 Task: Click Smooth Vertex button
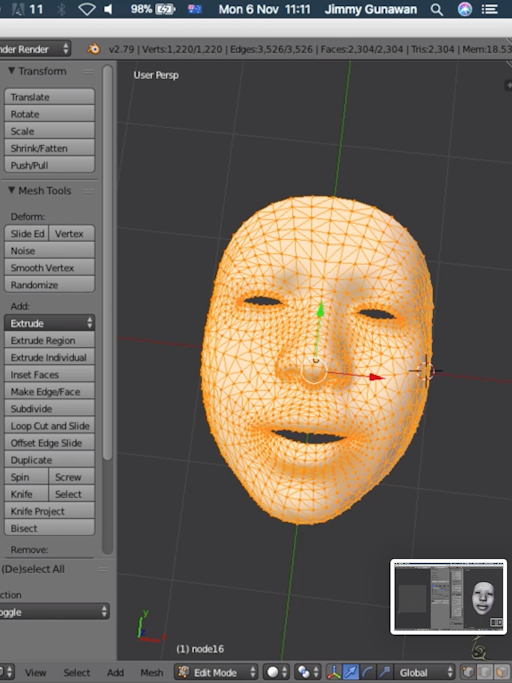[x=49, y=267]
